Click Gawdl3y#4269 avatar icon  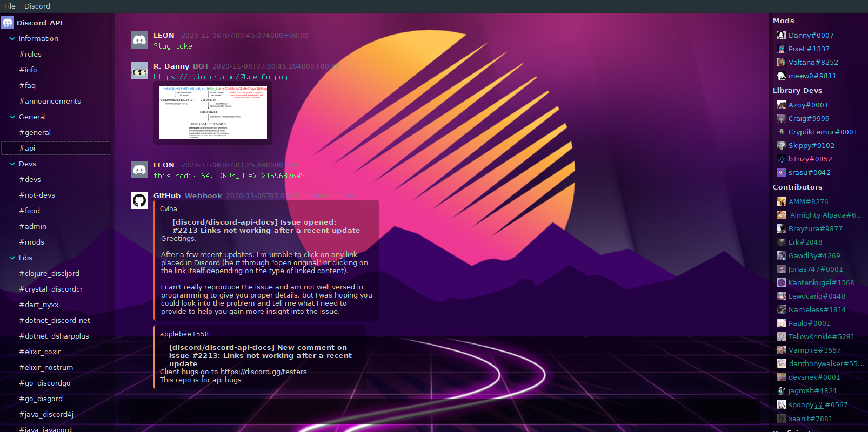(782, 255)
